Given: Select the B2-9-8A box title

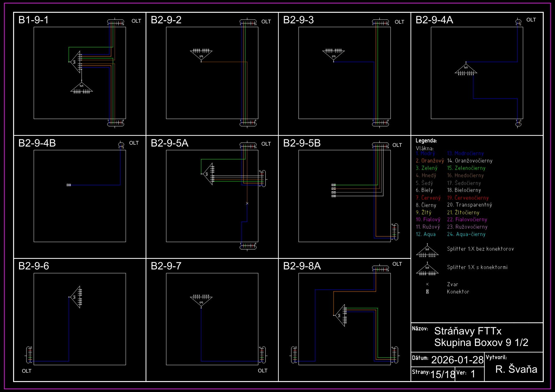Looking at the screenshot, I should [301, 266].
